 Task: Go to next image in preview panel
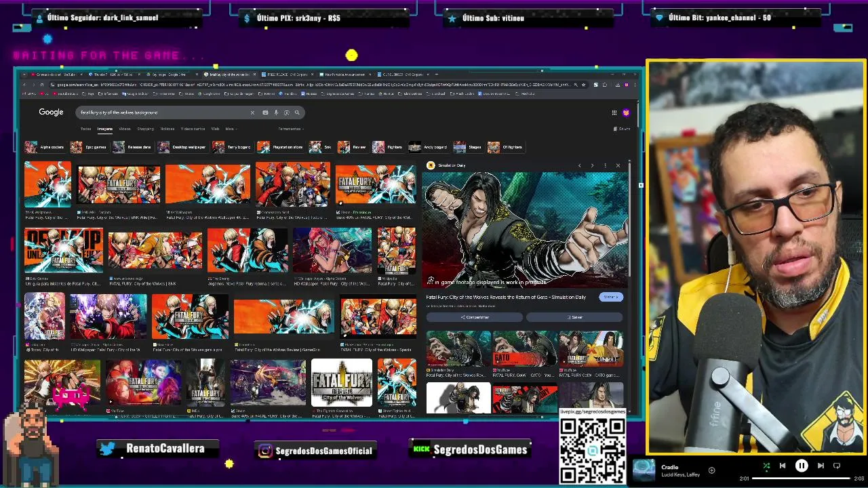point(592,165)
